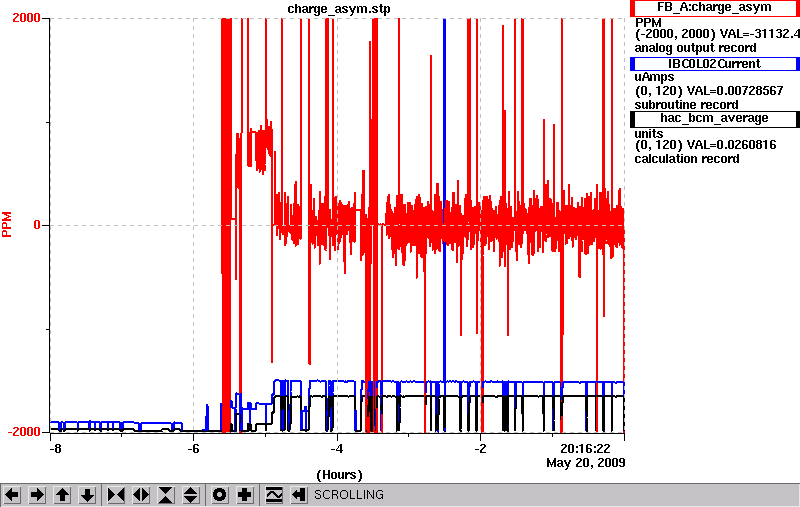Click the left-arrow-with-bar scroll reset icon
This screenshot has height=507, width=800.
point(299,495)
